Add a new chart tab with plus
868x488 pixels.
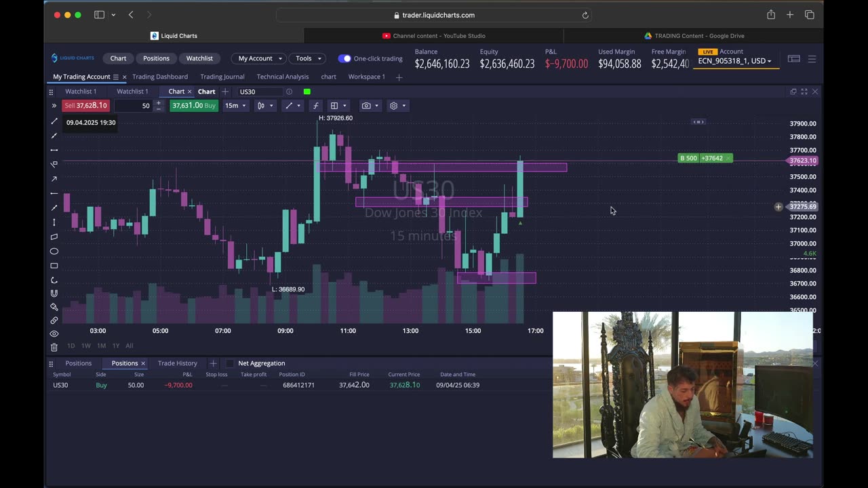[x=225, y=91]
